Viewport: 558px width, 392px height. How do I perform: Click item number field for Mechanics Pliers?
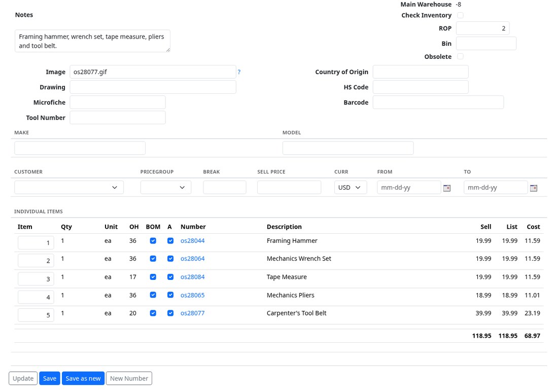(x=36, y=297)
